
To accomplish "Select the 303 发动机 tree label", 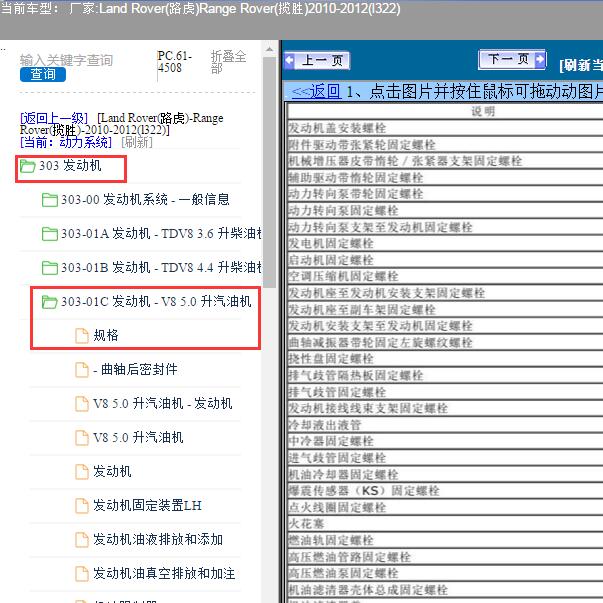I will coord(70,166).
